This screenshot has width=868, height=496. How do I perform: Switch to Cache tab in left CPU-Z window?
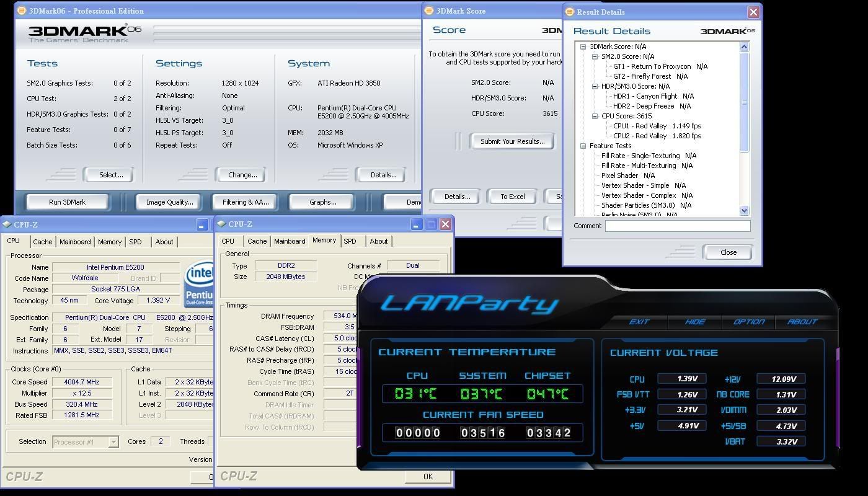[43, 242]
